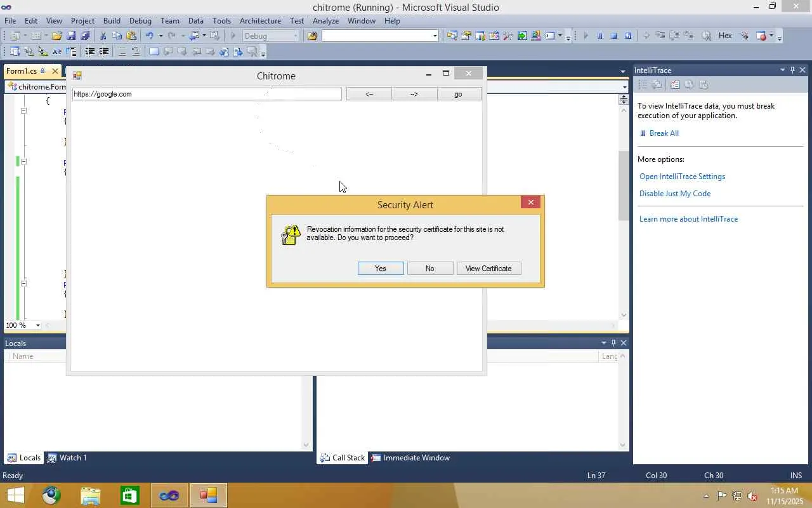Screen dimensions: 812x508
Task: Click the Disable Just My Code link
Action: (674, 194)
